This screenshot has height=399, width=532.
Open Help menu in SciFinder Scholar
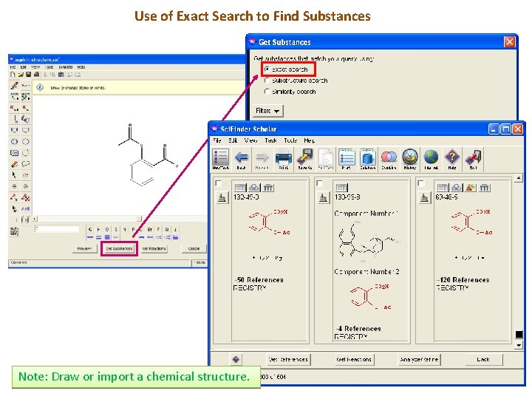pyautogui.click(x=309, y=140)
